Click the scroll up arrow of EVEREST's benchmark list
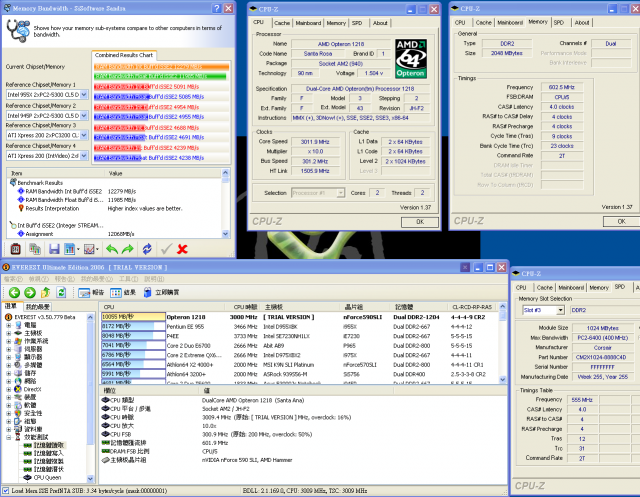The height and width of the screenshot is (497, 640). tap(502, 306)
